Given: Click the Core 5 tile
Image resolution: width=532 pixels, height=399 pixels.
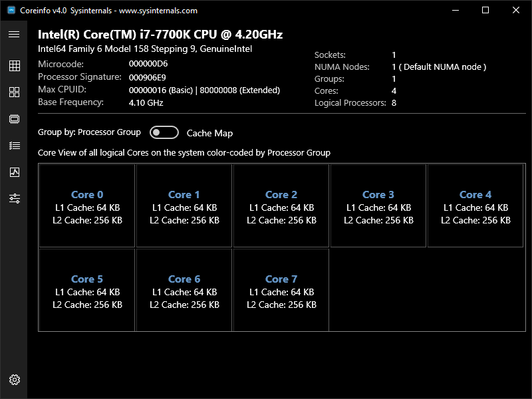Looking at the screenshot, I should click(87, 291).
